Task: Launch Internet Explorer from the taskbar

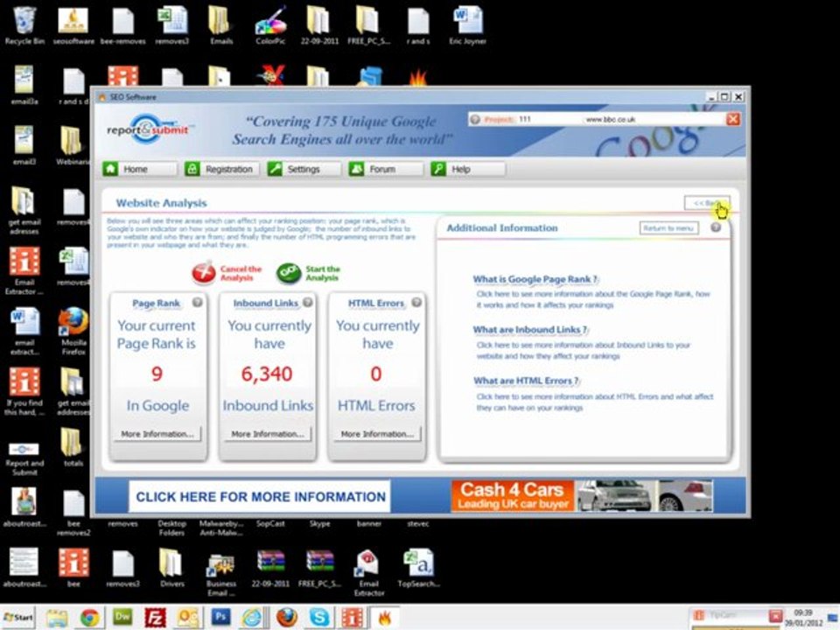Action: (x=252, y=618)
